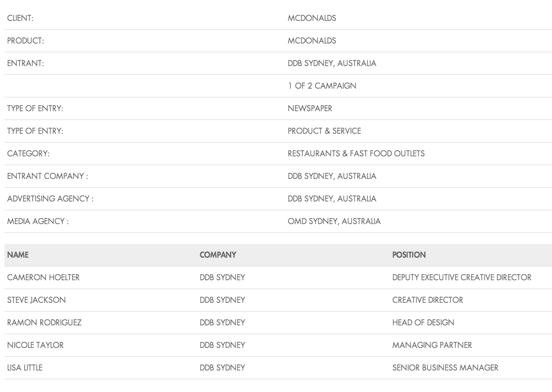The image size is (552, 392).
Task: Click the Product & Service entry value
Action: coord(324,131)
